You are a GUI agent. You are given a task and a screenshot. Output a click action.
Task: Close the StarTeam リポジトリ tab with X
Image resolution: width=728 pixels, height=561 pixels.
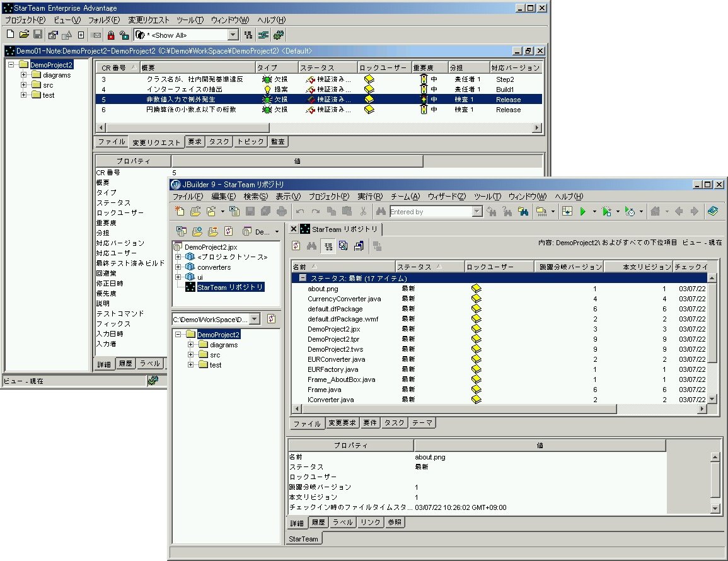(x=294, y=229)
